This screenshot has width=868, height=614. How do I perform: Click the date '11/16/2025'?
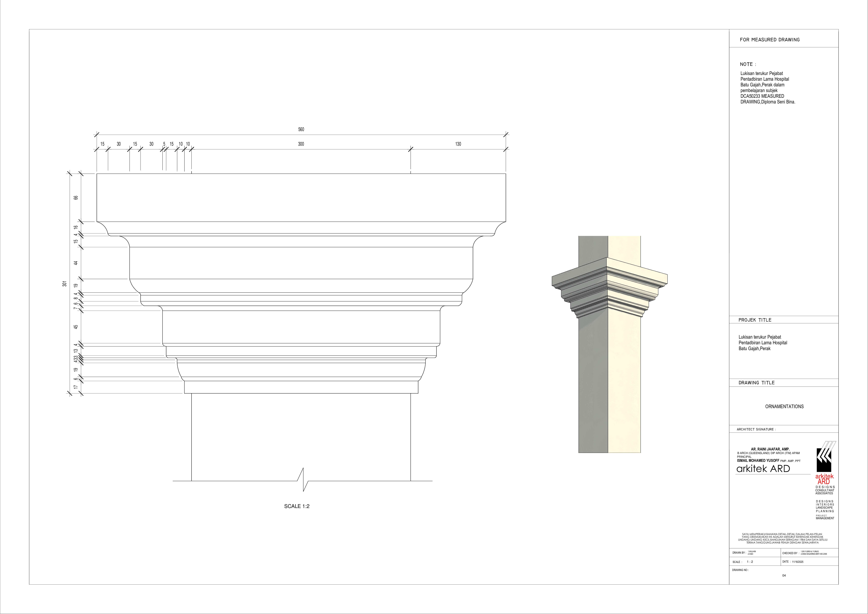pos(798,562)
